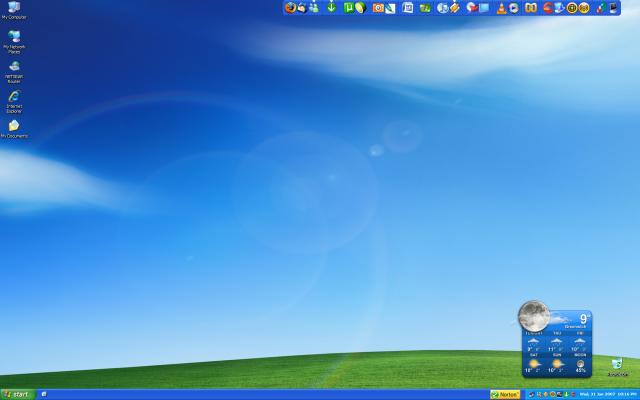Open My Network Places on the desktop
This screenshot has width=640, height=400.
(x=14, y=42)
